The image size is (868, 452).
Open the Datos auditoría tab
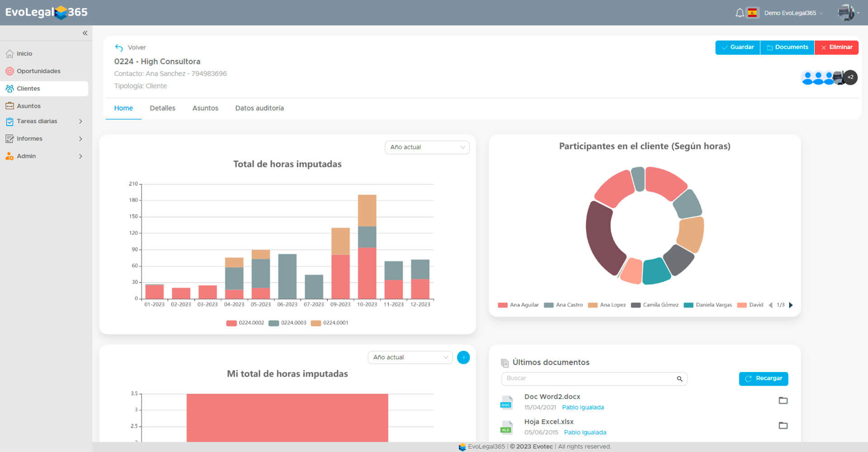(259, 108)
